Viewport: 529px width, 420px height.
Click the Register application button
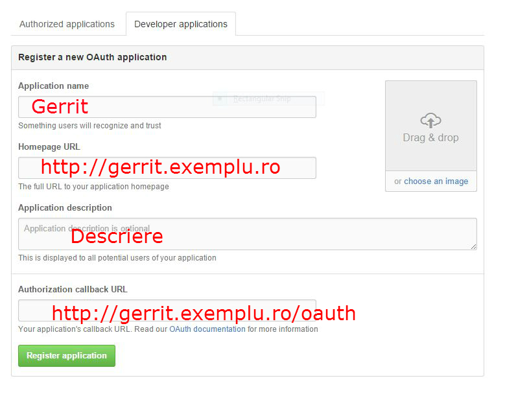67,356
